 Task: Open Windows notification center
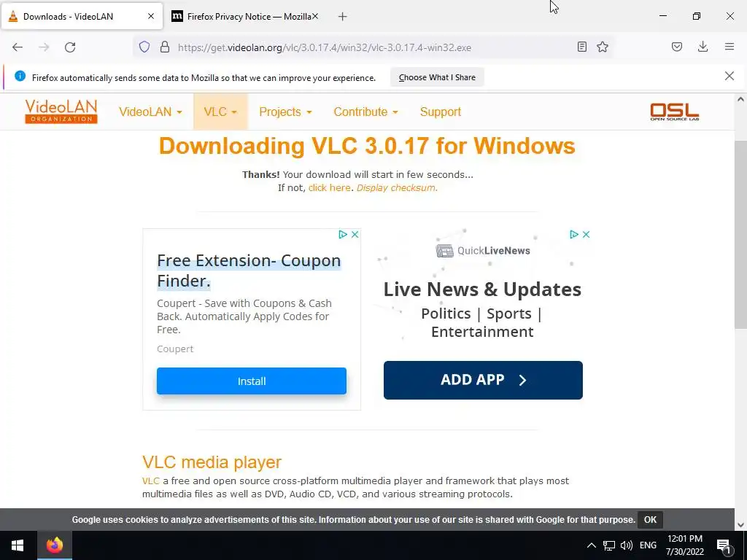coord(724,546)
